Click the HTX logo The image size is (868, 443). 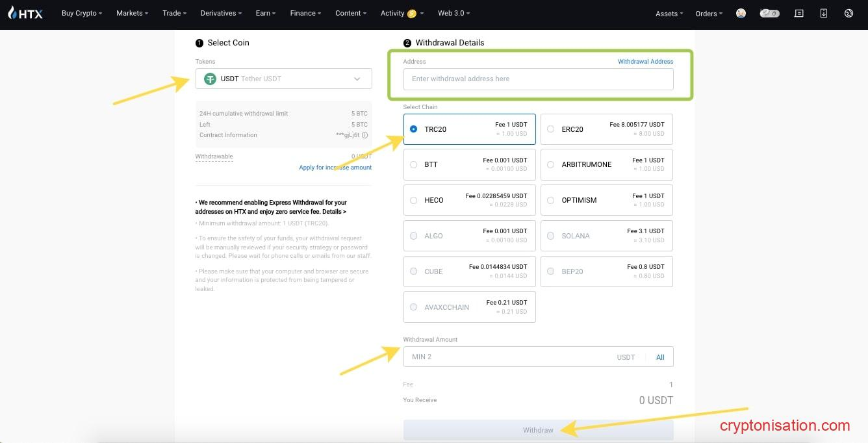click(25, 13)
